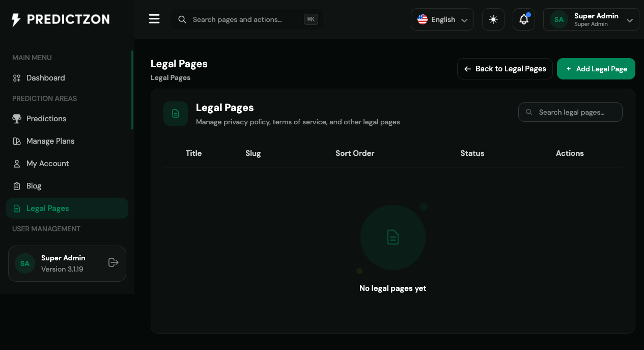Click the Title column header

click(193, 153)
